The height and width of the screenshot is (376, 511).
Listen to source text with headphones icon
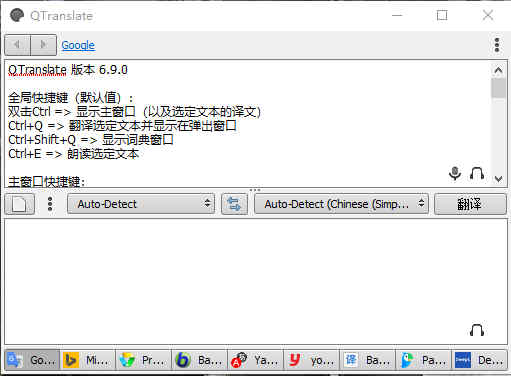(477, 174)
